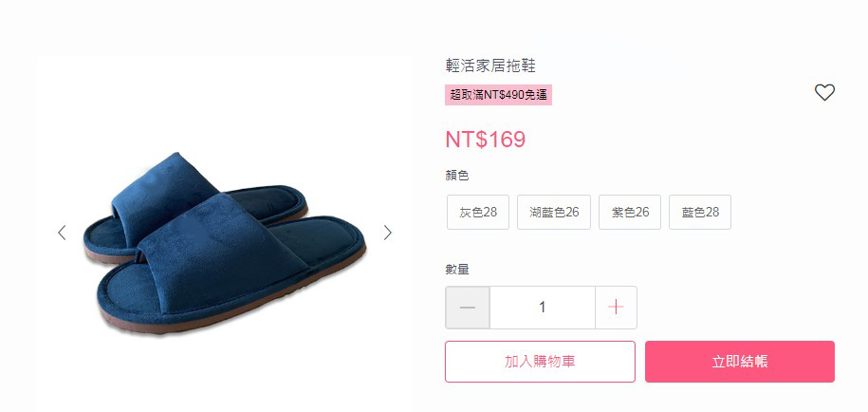Click the NT$169 price text
The width and height of the screenshot is (868, 412).
pos(485,140)
